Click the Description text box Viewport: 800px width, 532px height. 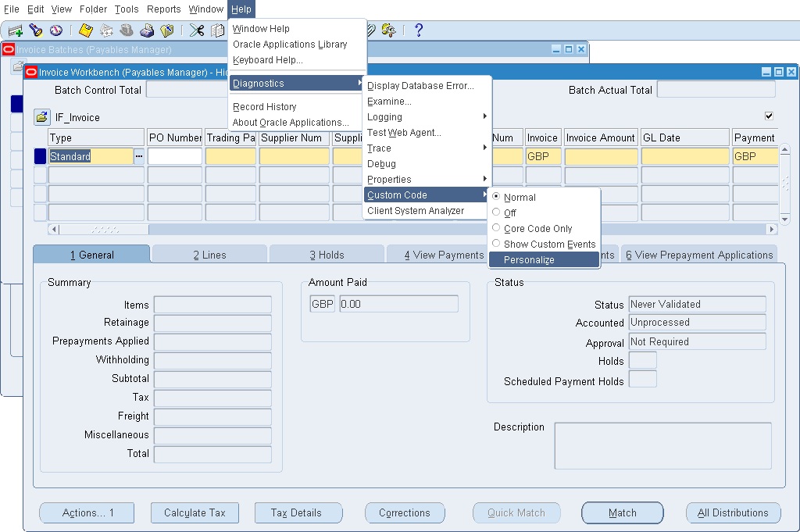click(662, 445)
